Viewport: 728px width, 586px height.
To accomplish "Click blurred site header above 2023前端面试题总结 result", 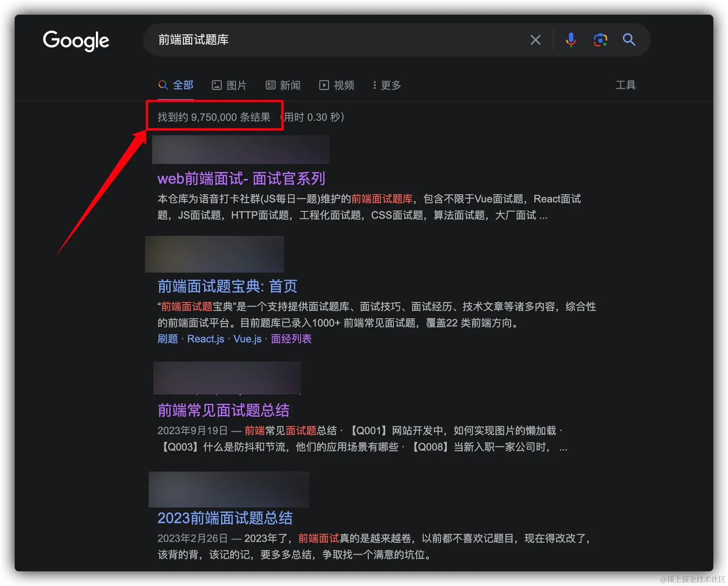I will 229,489.
